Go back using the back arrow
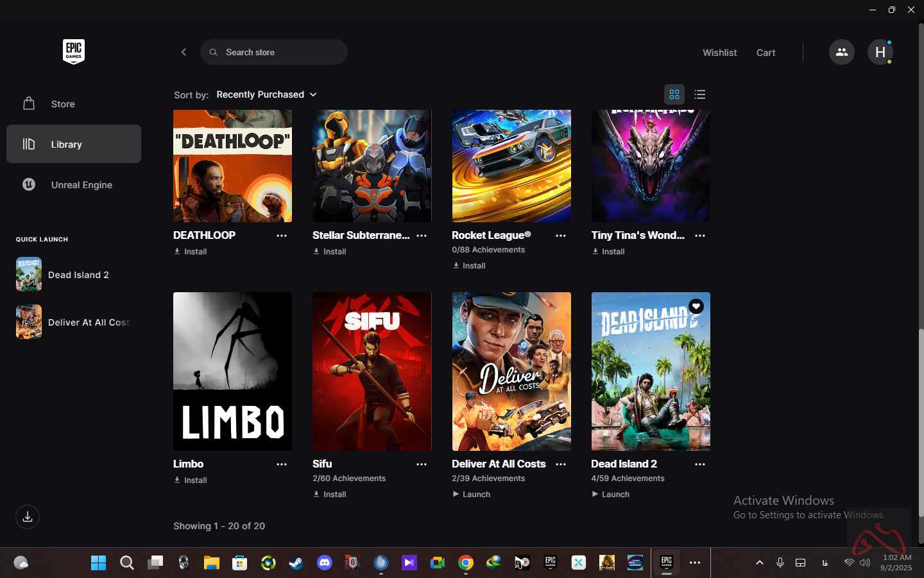 click(x=184, y=52)
